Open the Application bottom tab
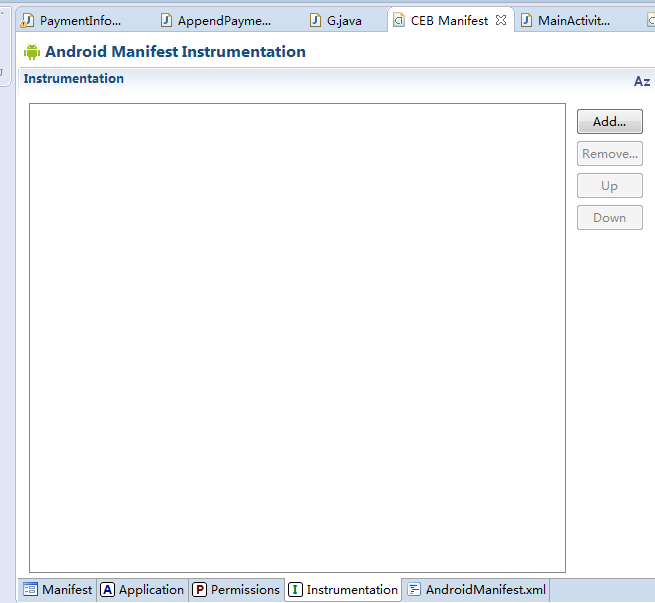The image size is (655, 603). pos(142,590)
